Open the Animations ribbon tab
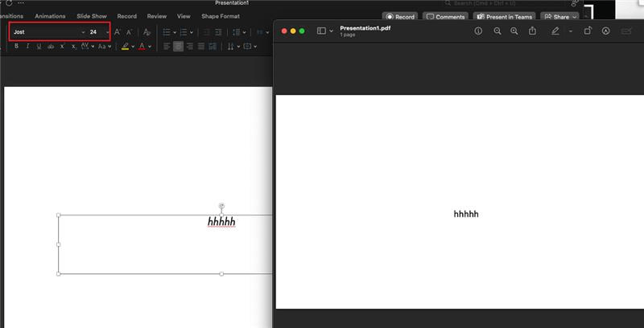Screen dimensions: 644x328 (x=50, y=16)
